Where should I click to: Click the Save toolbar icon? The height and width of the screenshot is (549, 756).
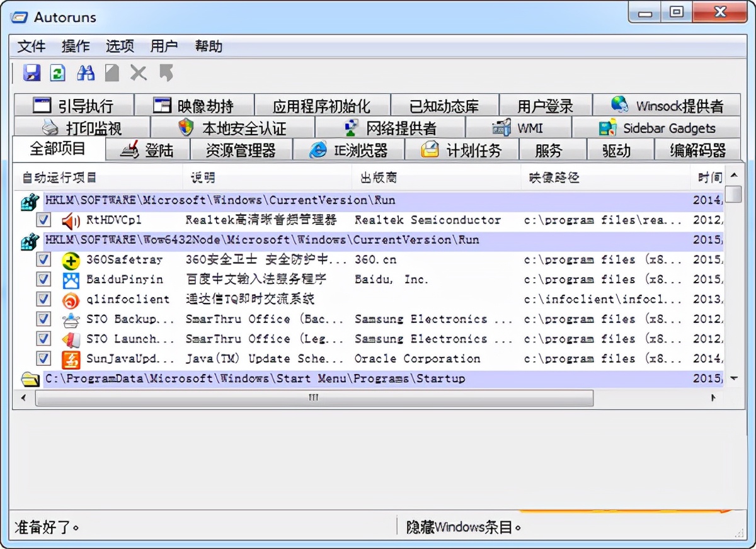[x=31, y=73]
